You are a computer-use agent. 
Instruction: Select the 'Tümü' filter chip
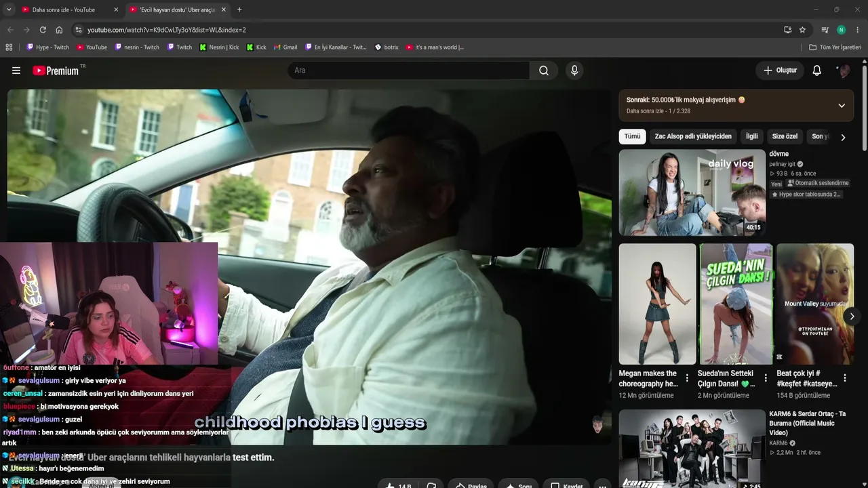coord(632,136)
